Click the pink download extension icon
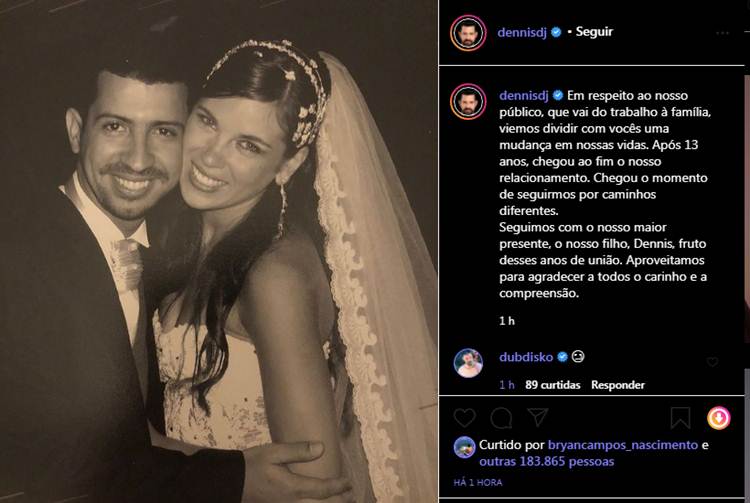This screenshot has width=750, height=503. (719, 418)
